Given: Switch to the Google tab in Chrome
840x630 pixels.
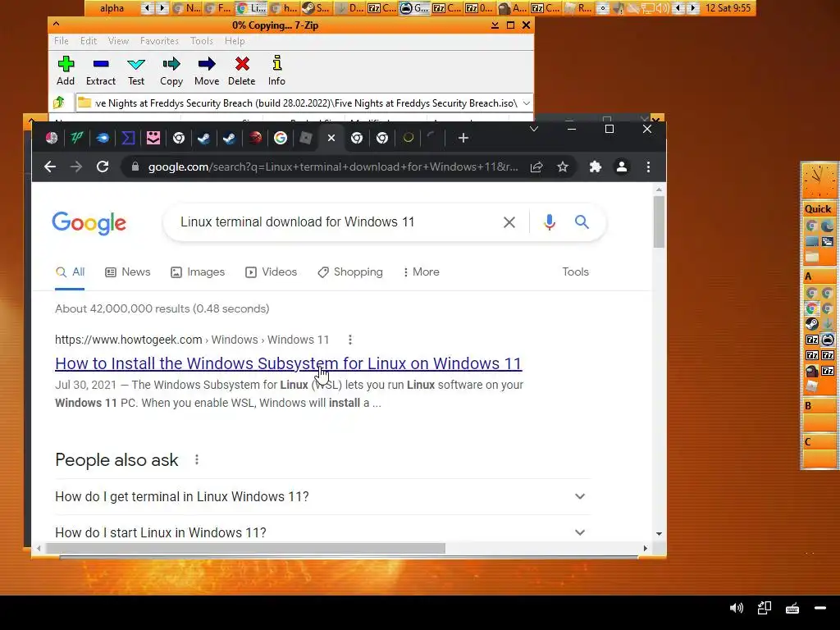Looking at the screenshot, I should (x=281, y=138).
